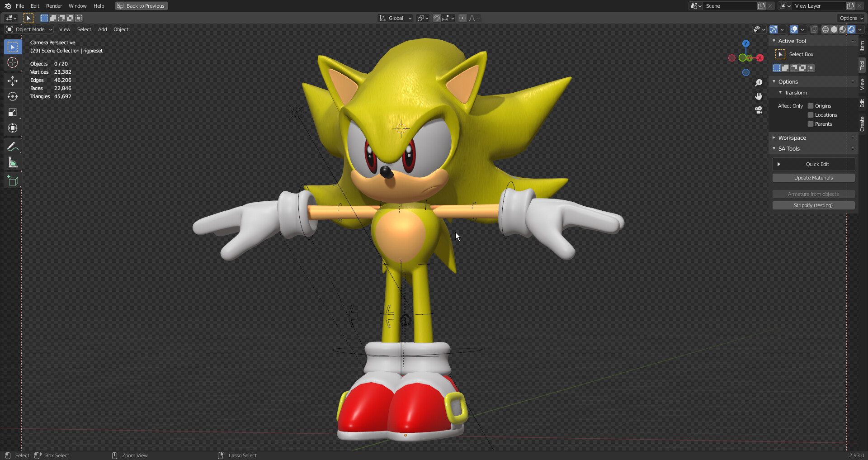Open the Window menu
The height and width of the screenshot is (460, 868).
pyautogui.click(x=77, y=6)
